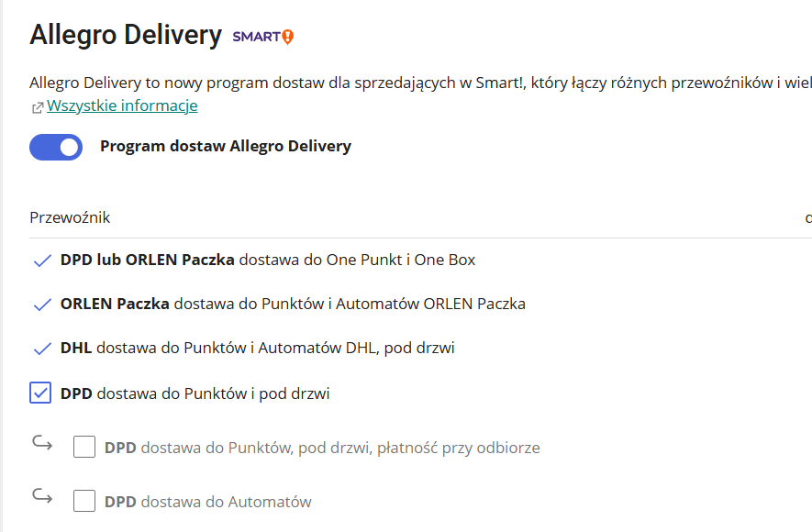
Task: Click arrow icon before DPD Automatów option
Action: click(x=41, y=497)
